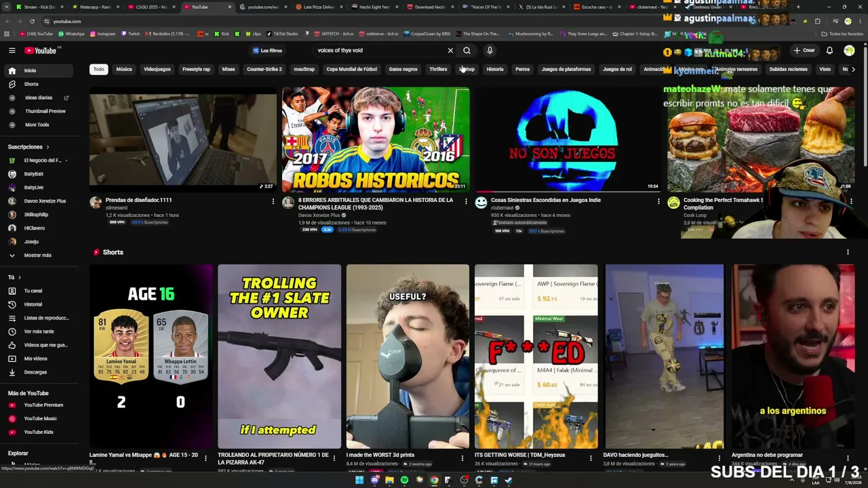Open BaityLive channel subscription
Screen dimensions: 868x488
(39, 188)
